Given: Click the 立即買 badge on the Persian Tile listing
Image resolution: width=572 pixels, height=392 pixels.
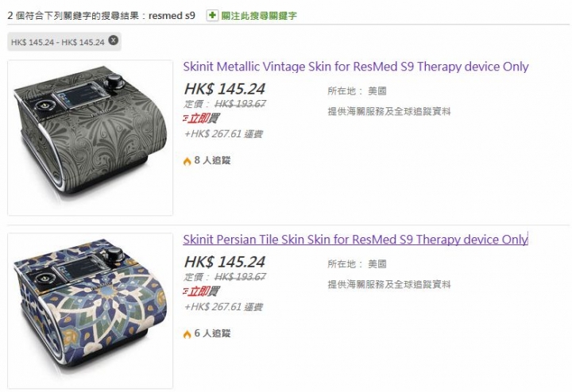Looking at the screenshot, I should [201, 291].
